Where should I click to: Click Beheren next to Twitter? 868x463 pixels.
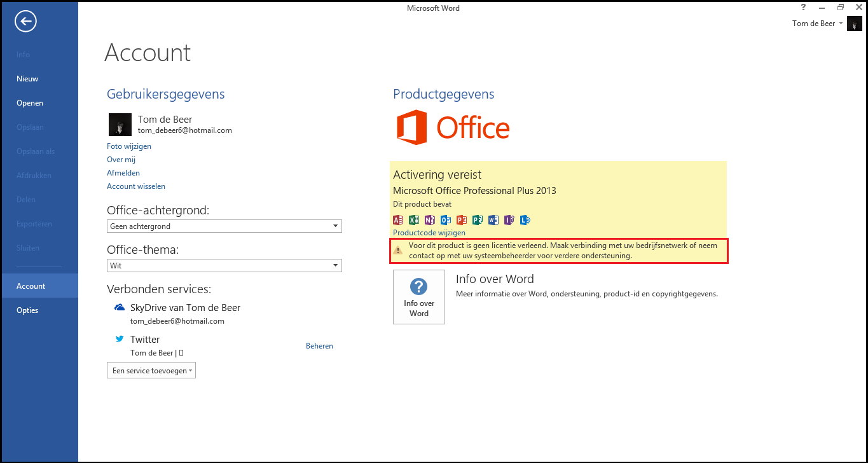click(319, 346)
